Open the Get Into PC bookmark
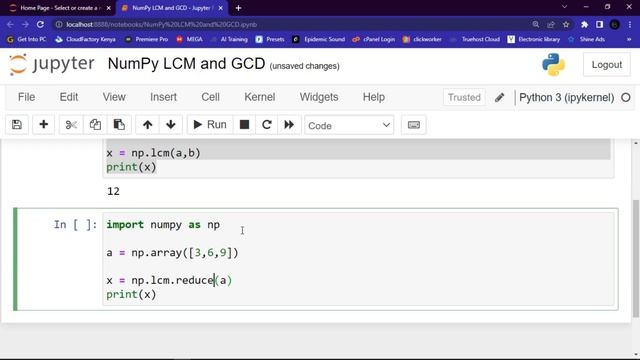Screen dimensions: 640x360 click(27, 39)
